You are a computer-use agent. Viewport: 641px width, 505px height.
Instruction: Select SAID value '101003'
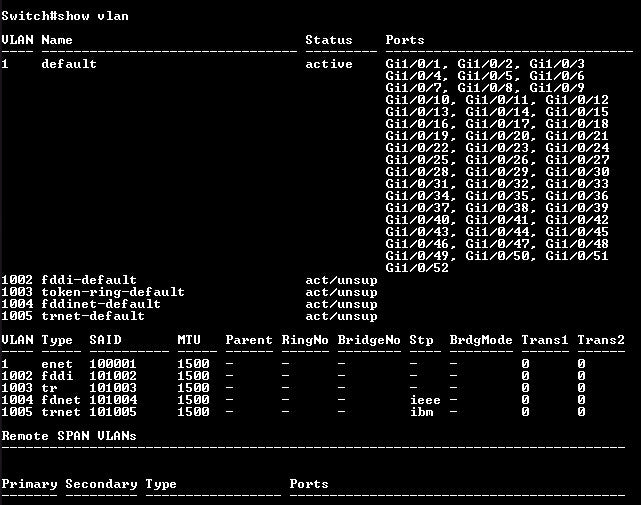[x=113, y=388]
